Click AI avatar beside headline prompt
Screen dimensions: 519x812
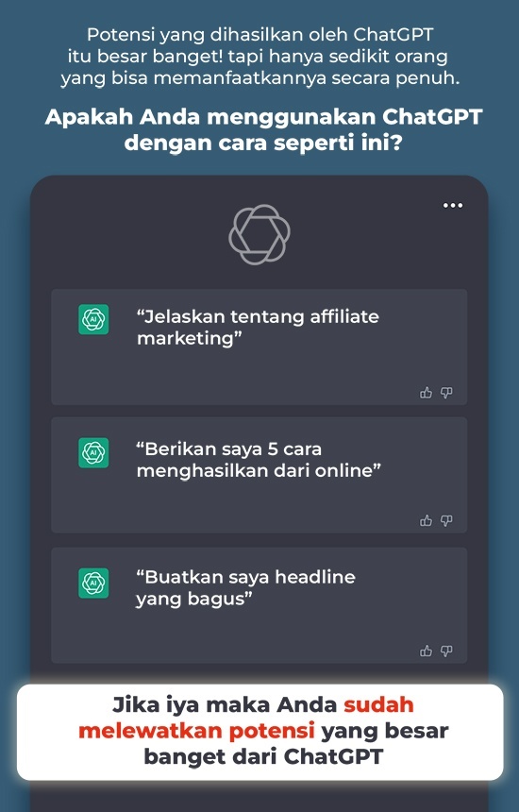pyautogui.click(x=93, y=584)
